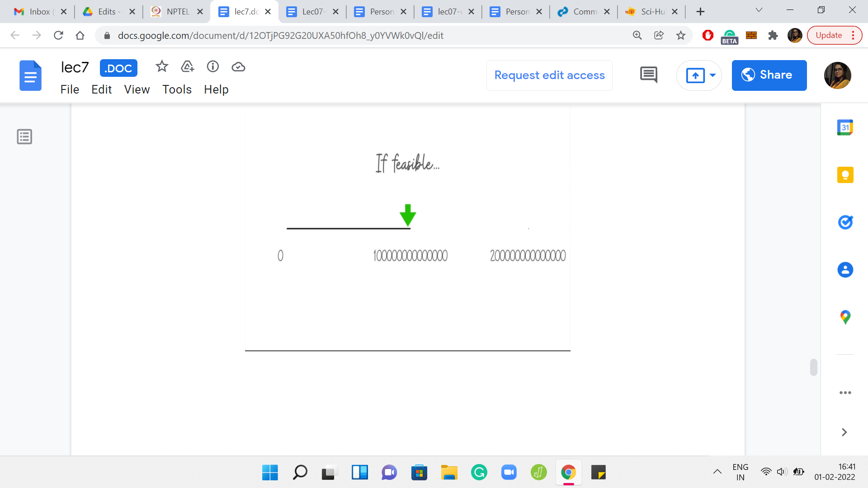Open Google Calendar side panel

[x=845, y=127]
